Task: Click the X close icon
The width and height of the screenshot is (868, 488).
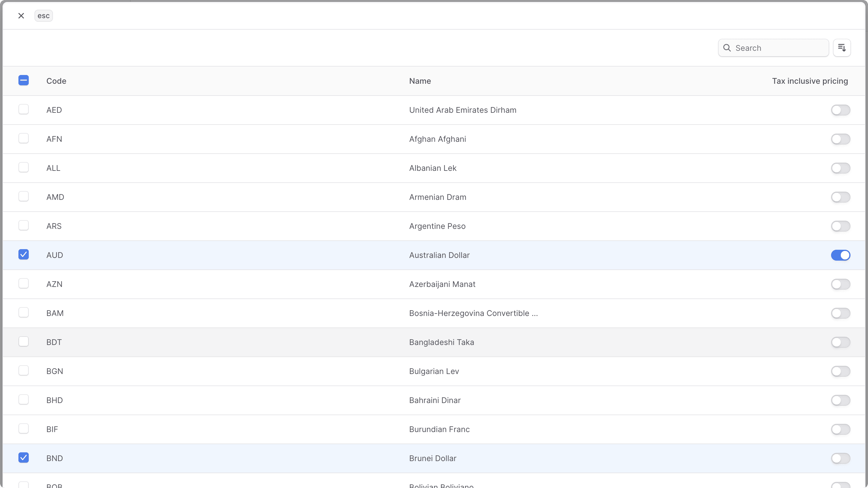Action: [21, 16]
